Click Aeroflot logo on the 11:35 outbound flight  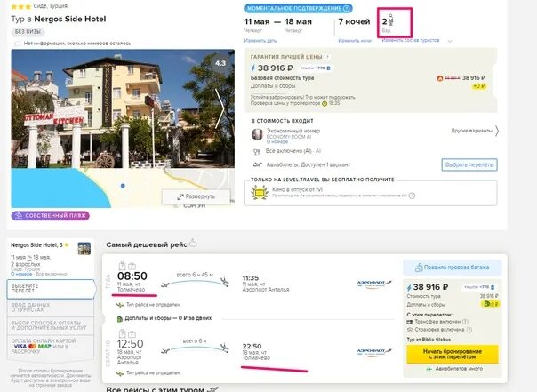coord(374,284)
